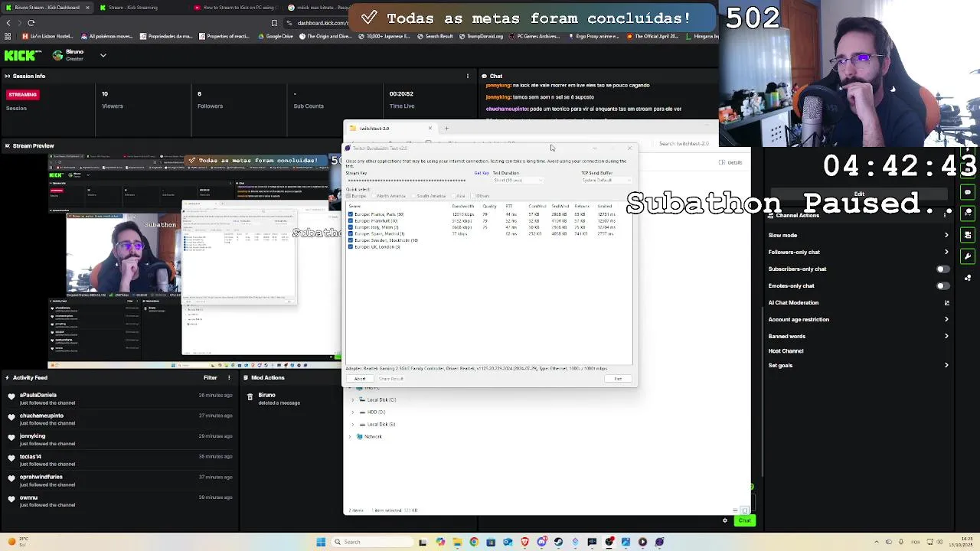Click Exit button in bandwidth test
Image resolution: width=980 pixels, height=551 pixels.
618,379
